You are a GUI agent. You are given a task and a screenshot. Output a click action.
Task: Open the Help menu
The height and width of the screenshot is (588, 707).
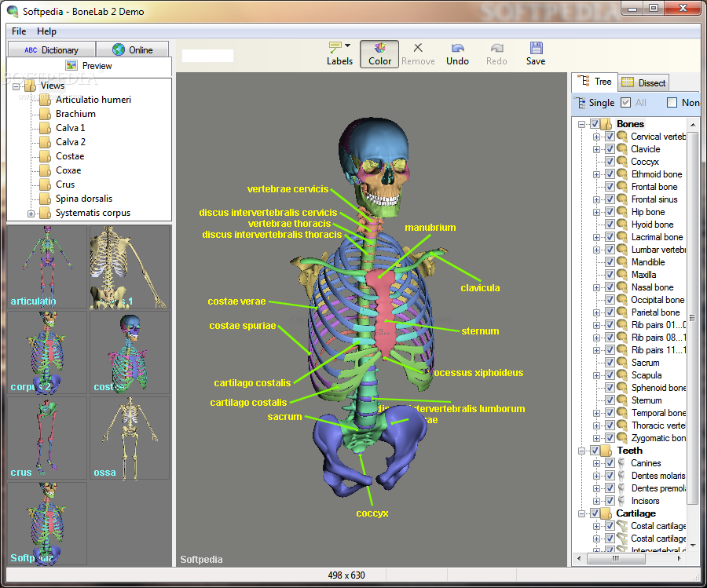46,31
